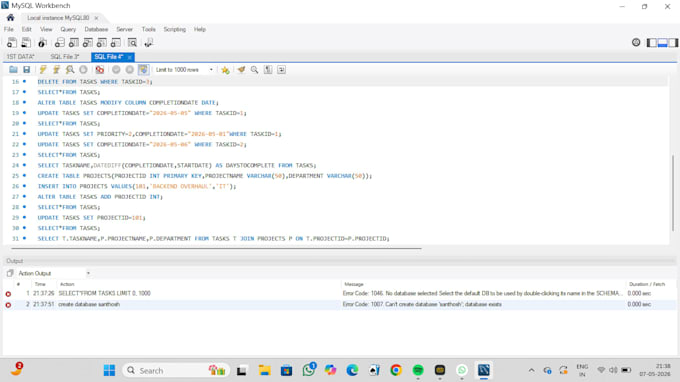The width and height of the screenshot is (680, 382).
Task: Create a new view toolbar icon
Action: point(88,42)
